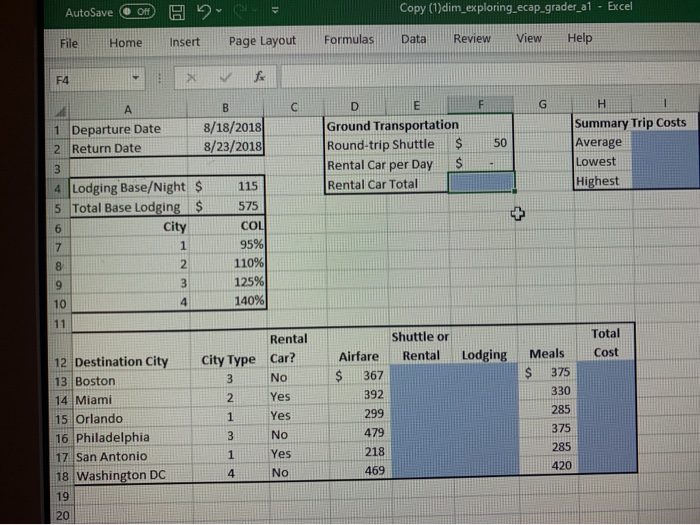Image resolution: width=700 pixels, height=525 pixels.
Task: Click the Select All corner triangle
Action: pyautogui.click(x=61, y=111)
